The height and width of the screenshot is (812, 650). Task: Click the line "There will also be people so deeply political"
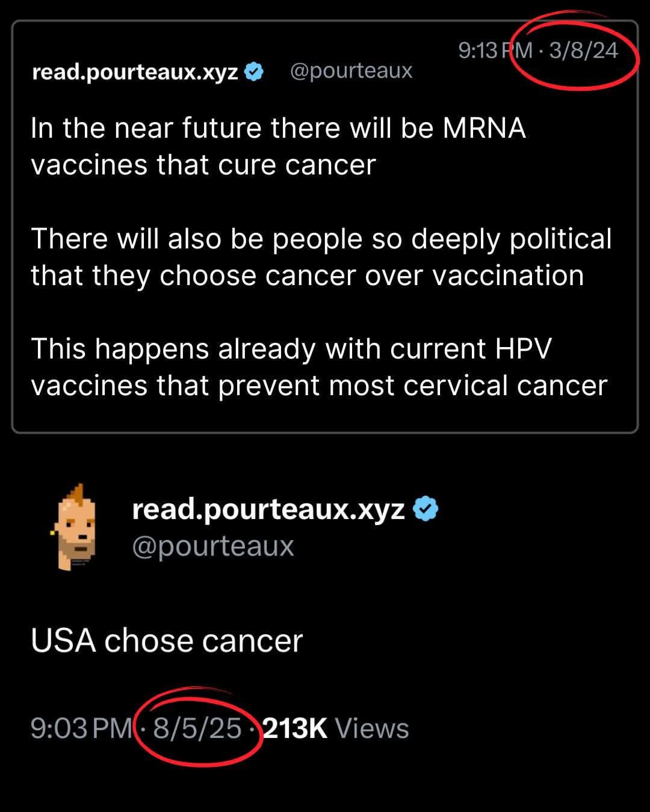(321, 239)
